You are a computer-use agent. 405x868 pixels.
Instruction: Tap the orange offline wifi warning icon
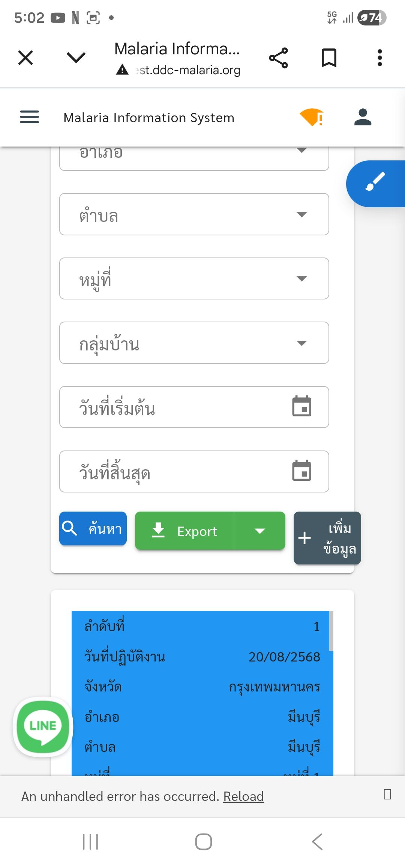311,117
